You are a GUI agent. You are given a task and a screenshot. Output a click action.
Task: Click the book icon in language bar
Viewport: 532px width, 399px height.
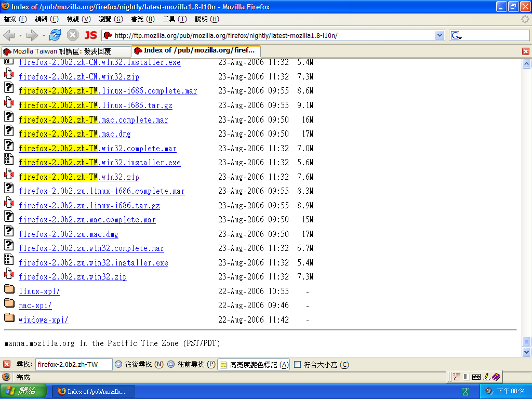[496, 377]
